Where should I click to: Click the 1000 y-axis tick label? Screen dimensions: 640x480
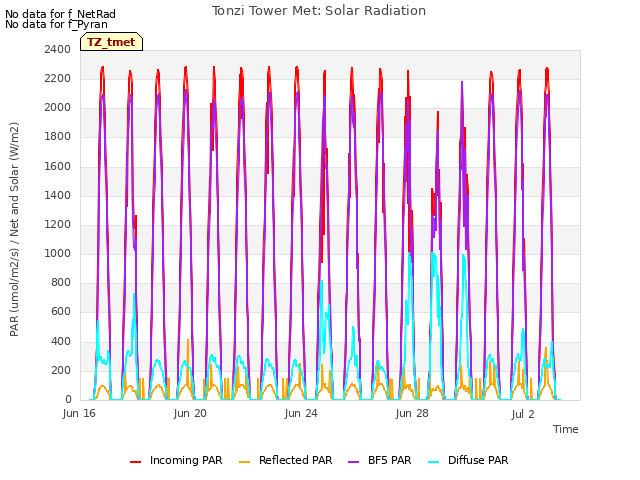coord(58,253)
